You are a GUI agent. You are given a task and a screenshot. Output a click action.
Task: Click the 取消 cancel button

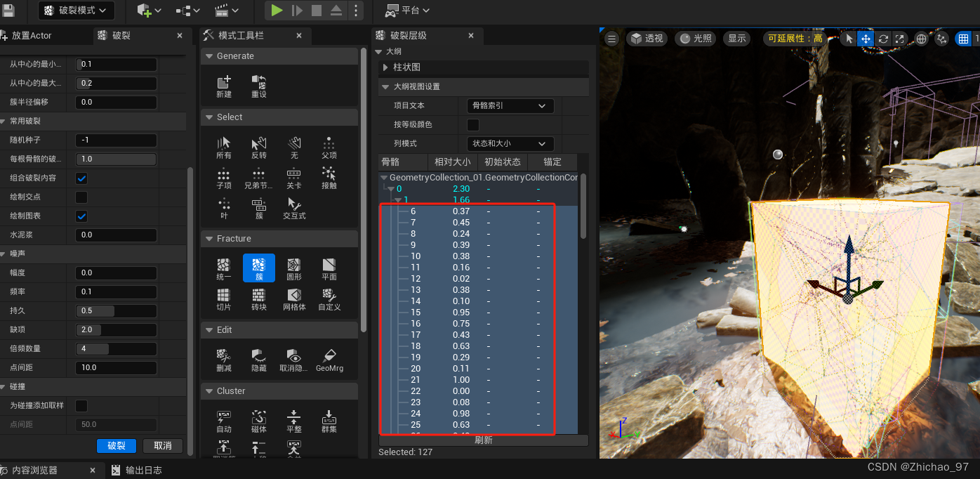163,446
